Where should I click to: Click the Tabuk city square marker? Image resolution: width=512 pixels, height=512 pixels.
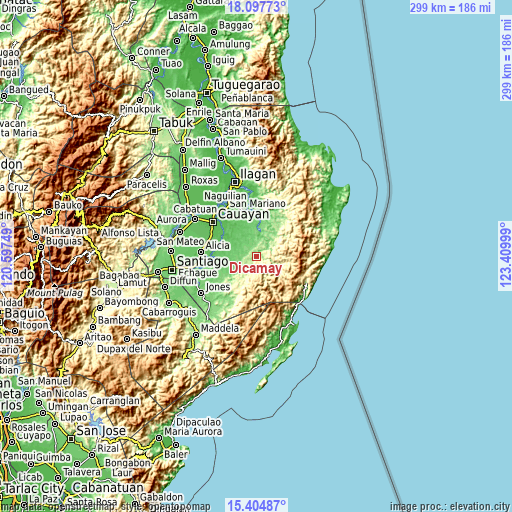pos(154,131)
